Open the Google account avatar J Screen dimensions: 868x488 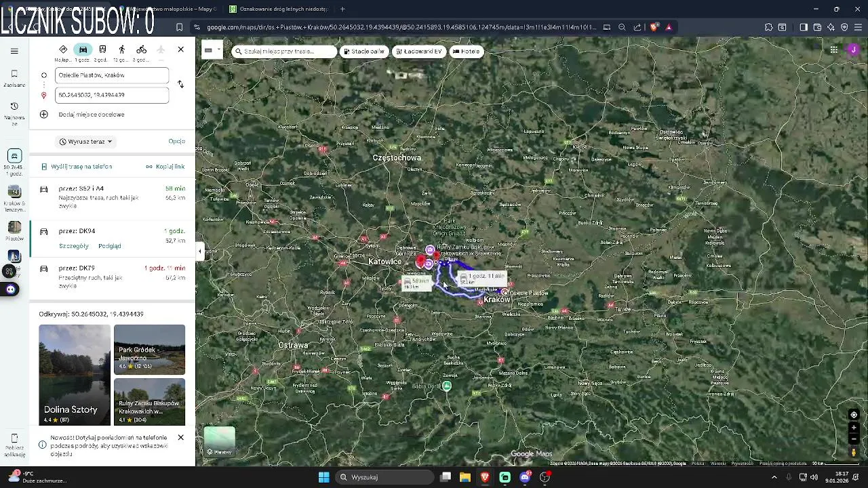tap(854, 49)
